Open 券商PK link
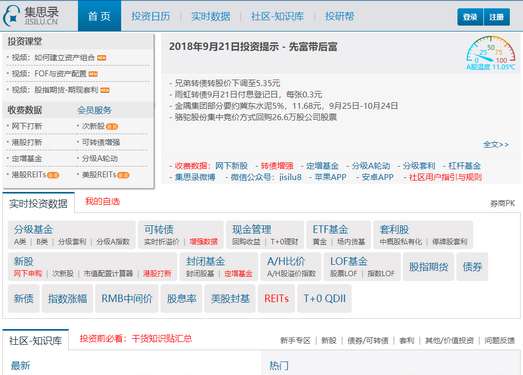The image size is (523, 375). pyautogui.click(x=503, y=203)
